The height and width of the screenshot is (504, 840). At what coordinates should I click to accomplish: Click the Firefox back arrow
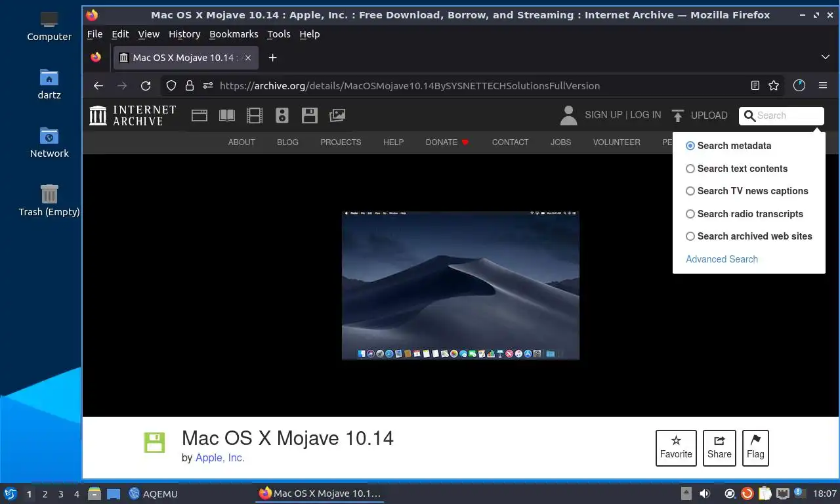click(x=98, y=85)
